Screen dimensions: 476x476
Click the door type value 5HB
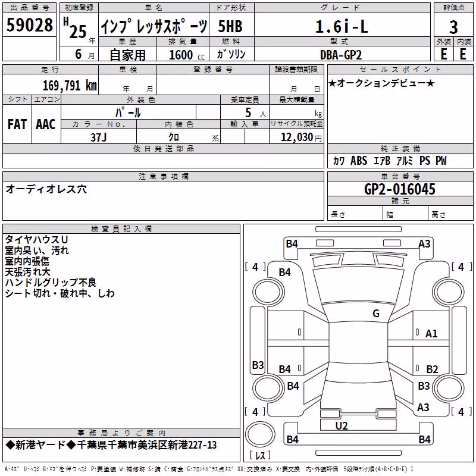click(230, 26)
